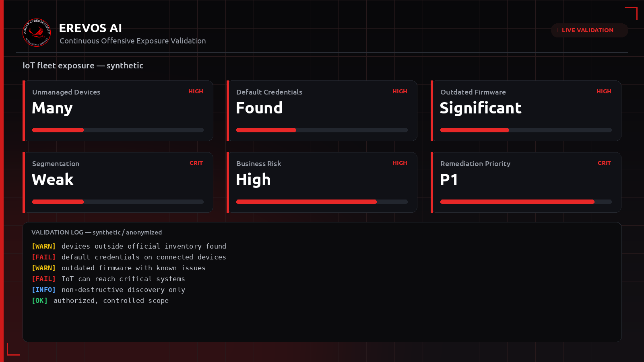
Task: Select the Segmentation card label
Action: pyautogui.click(x=56, y=164)
